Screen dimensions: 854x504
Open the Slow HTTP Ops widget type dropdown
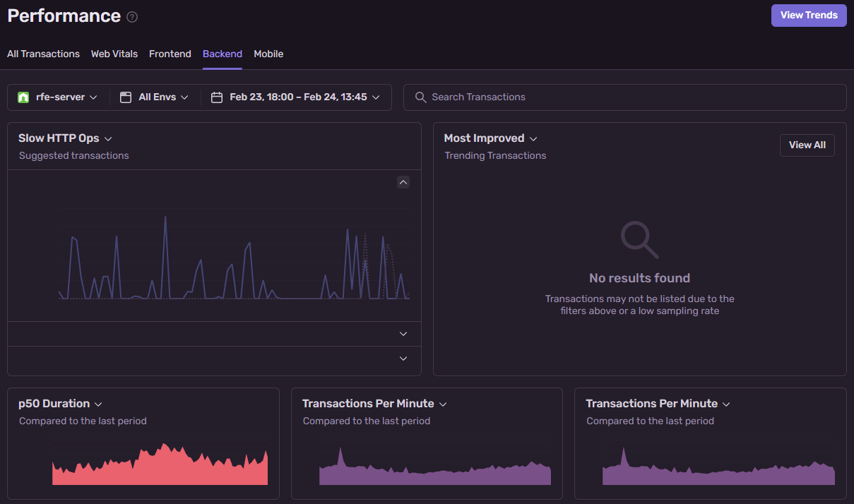point(107,138)
